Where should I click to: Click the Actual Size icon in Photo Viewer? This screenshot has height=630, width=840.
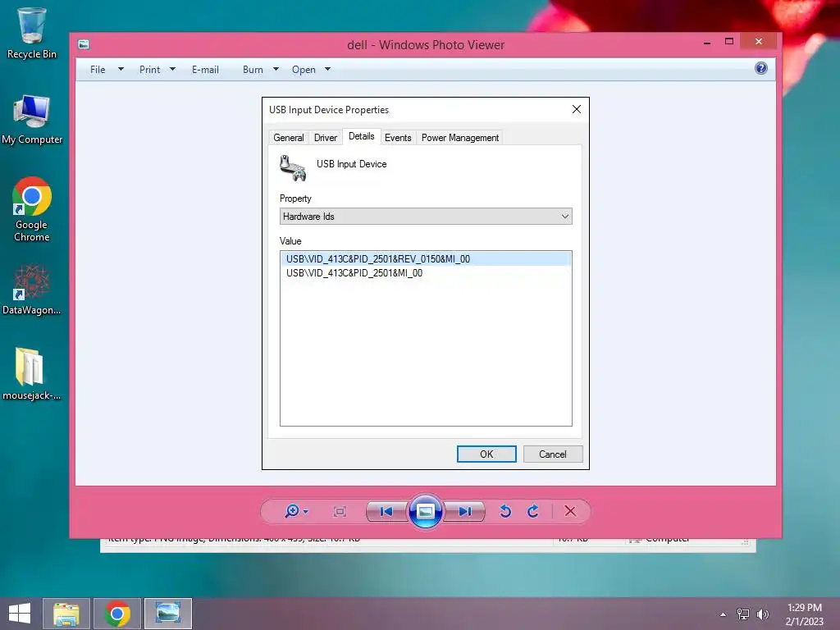pos(340,512)
